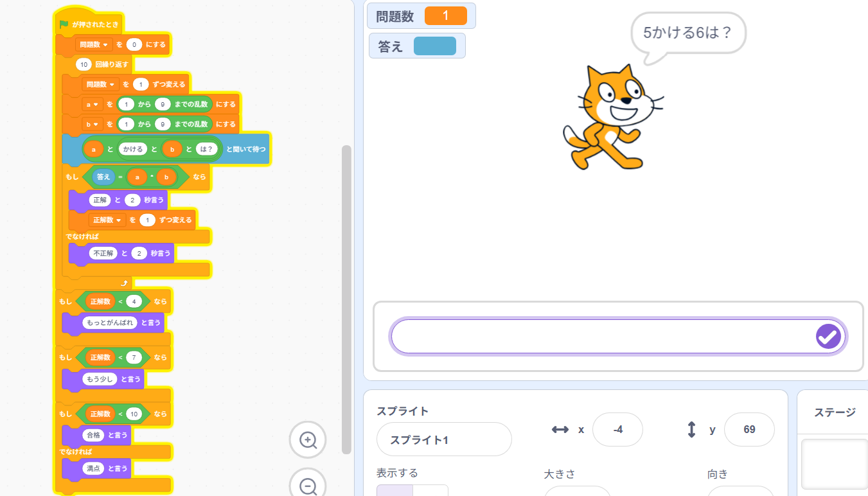Click the 7 value in the 正解数 comparison

134,357
